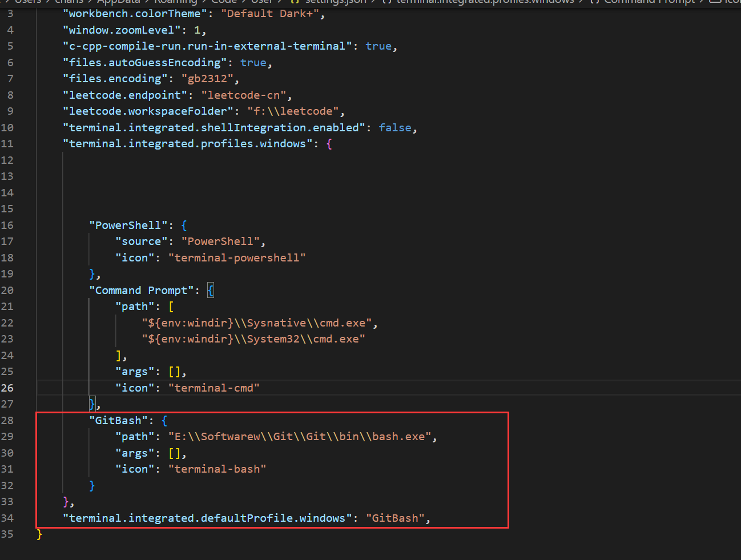Click the Git bash.exe path string

pos(300,437)
